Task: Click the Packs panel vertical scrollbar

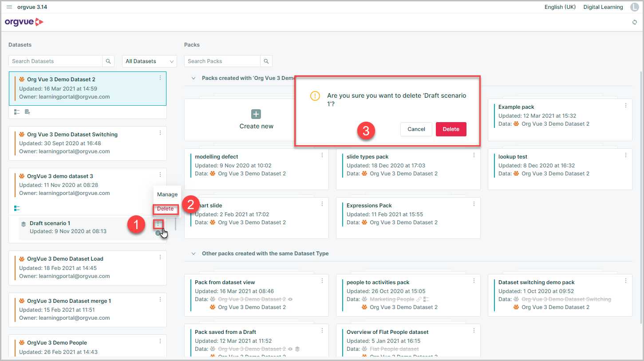Action: [640, 198]
